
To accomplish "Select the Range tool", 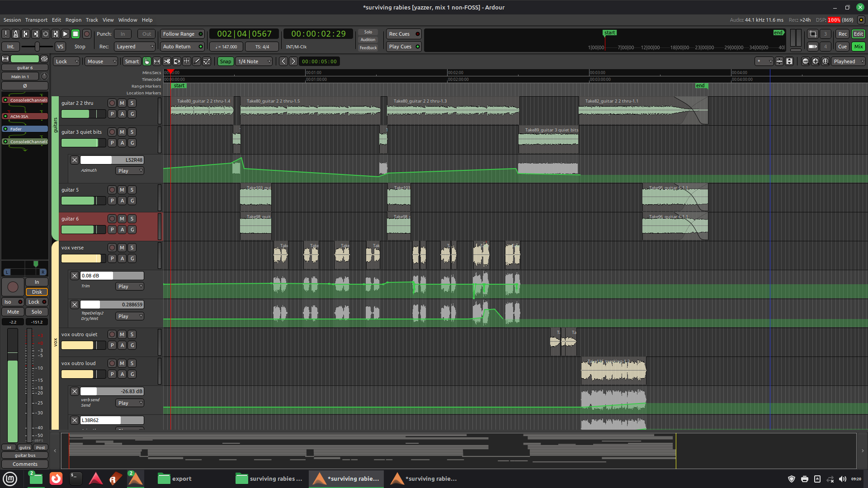I will tap(157, 61).
